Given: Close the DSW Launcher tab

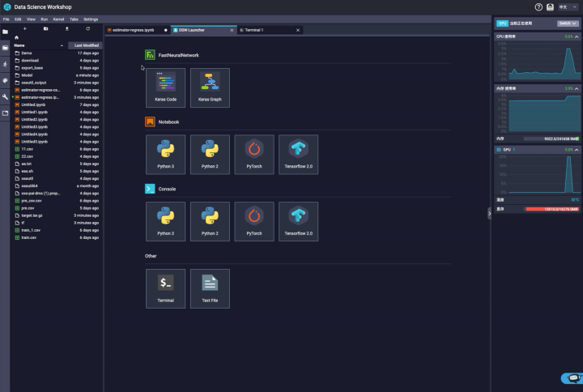Looking at the screenshot, I should click(x=232, y=30).
